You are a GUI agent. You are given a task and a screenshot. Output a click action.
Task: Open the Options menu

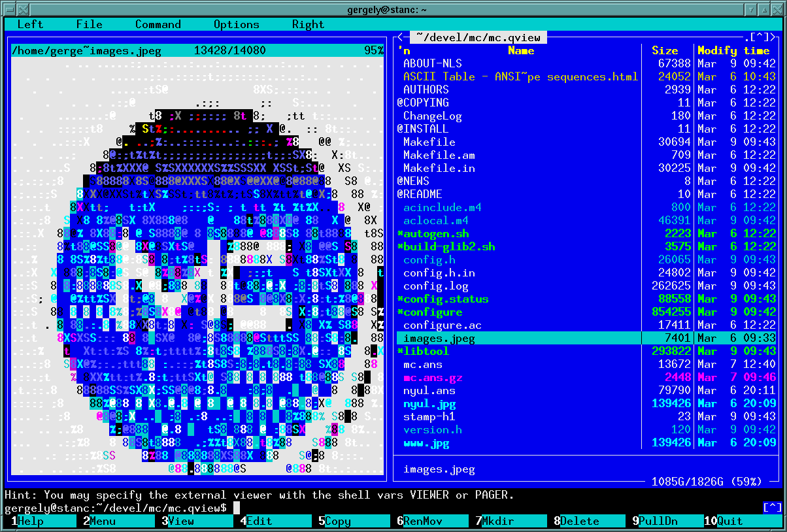point(236,24)
